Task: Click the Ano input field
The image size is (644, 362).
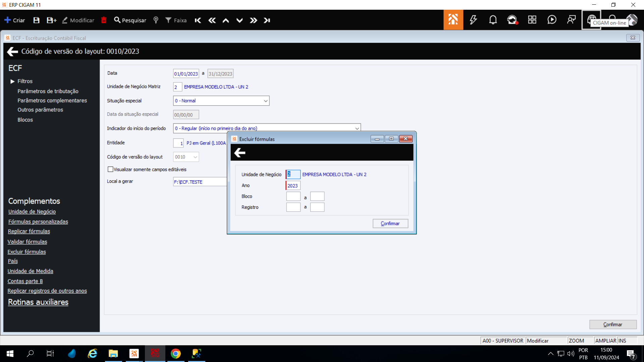Action: point(293,186)
